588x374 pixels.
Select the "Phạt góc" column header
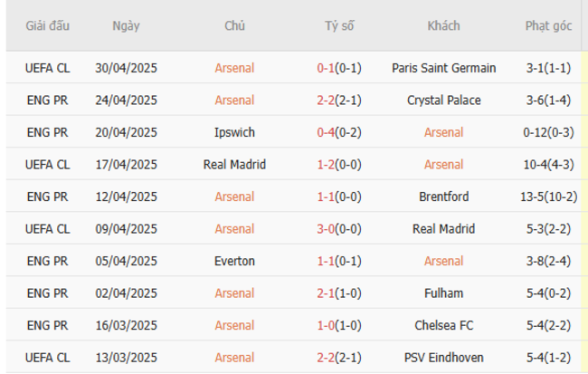[548, 25]
